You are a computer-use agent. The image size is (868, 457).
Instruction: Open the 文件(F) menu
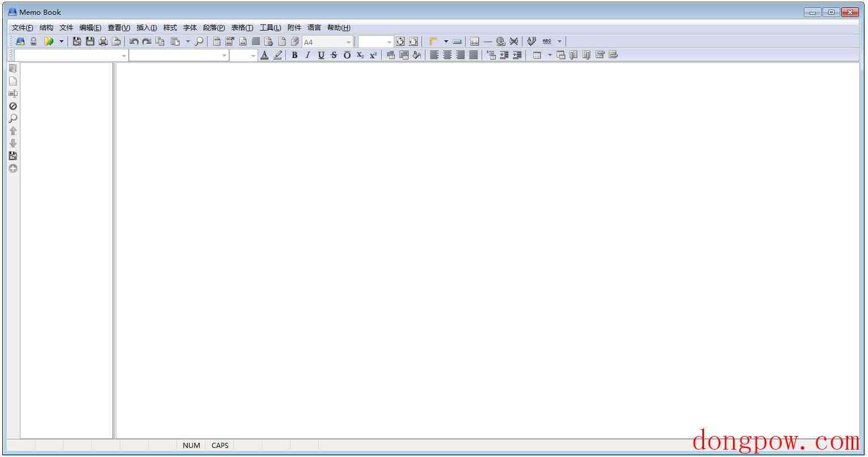[22, 28]
